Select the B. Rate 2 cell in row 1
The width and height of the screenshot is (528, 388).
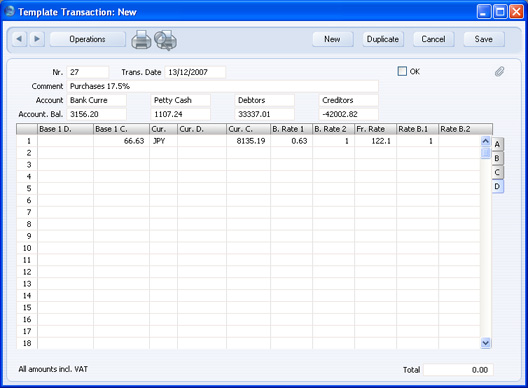click(333, 141)
